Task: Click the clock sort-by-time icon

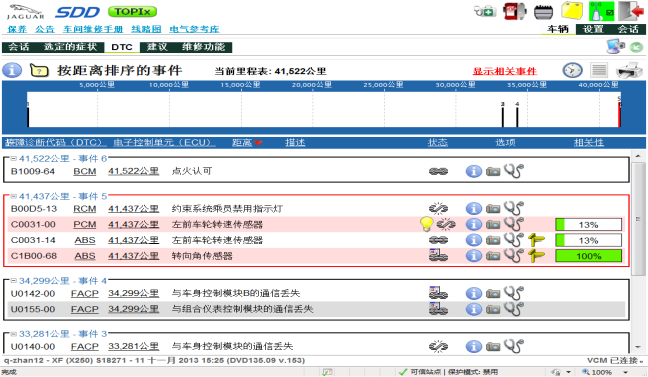Action: (572, 70)
